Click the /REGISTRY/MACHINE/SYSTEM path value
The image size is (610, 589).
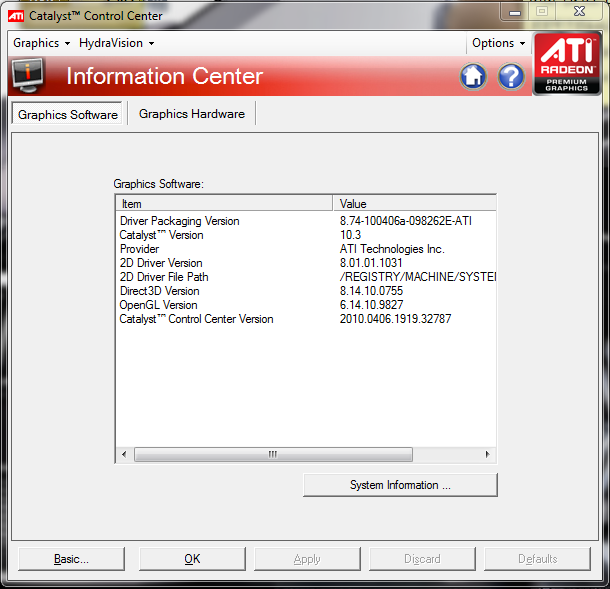(418, 277)
